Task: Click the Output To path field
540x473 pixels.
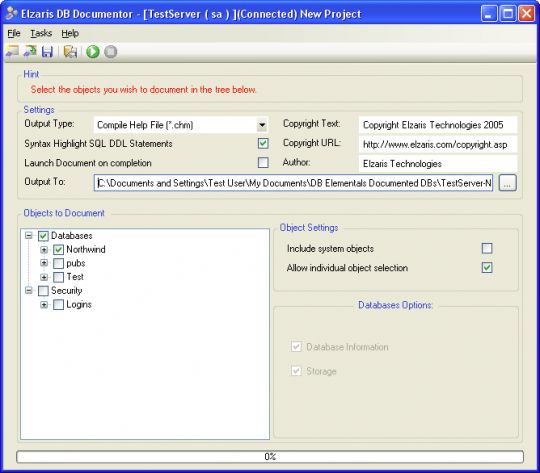Action: (293, 183)
